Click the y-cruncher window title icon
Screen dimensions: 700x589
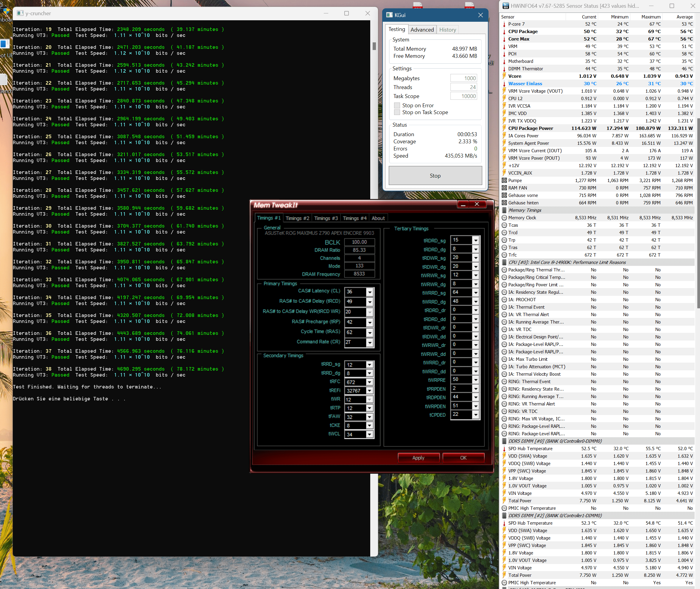[x=20, y=13]
